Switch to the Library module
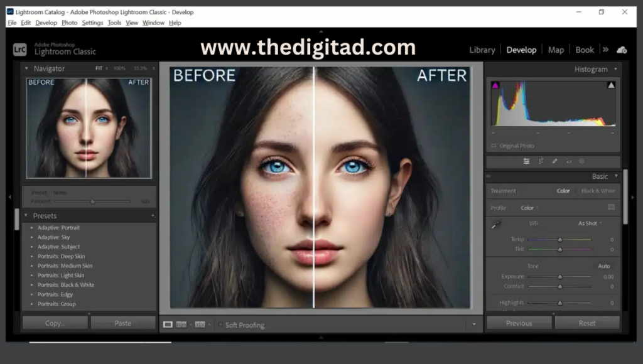Image resolution: width=643 pixels, height=364 pixels. [x=482, y=50]
